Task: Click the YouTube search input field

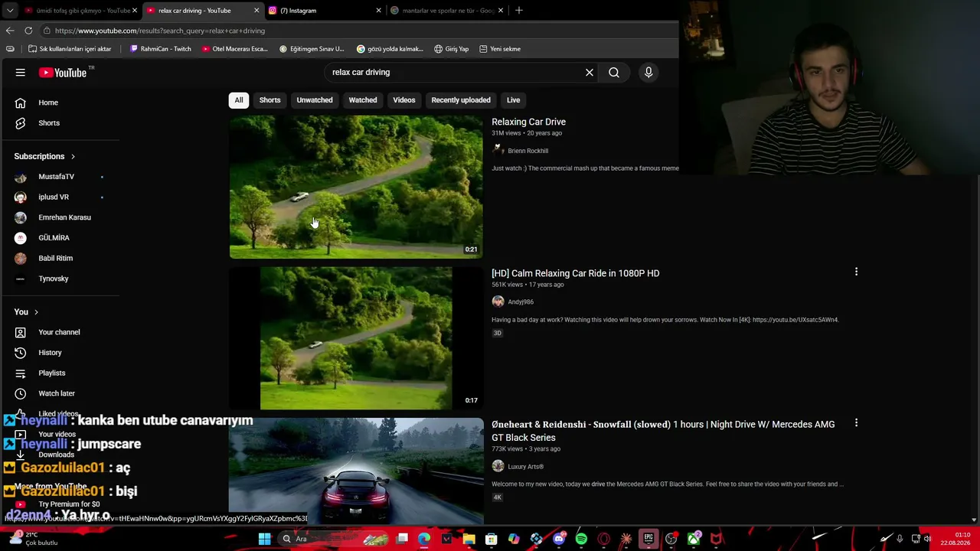Action: tap(455, 73)
